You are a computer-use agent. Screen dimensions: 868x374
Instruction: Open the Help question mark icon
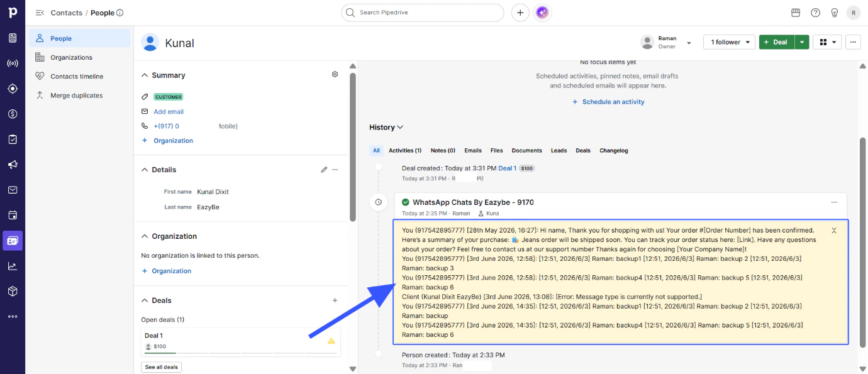click(x=815, y=13)
